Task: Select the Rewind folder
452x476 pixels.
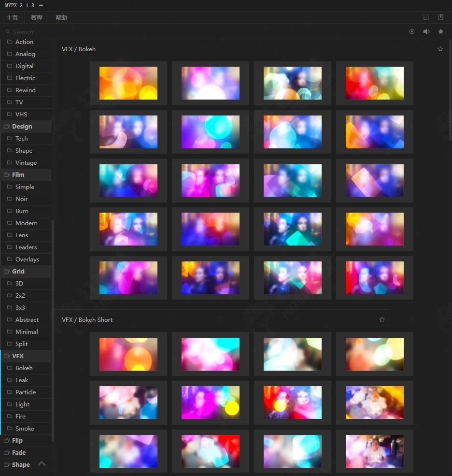Action: [26, 90]
